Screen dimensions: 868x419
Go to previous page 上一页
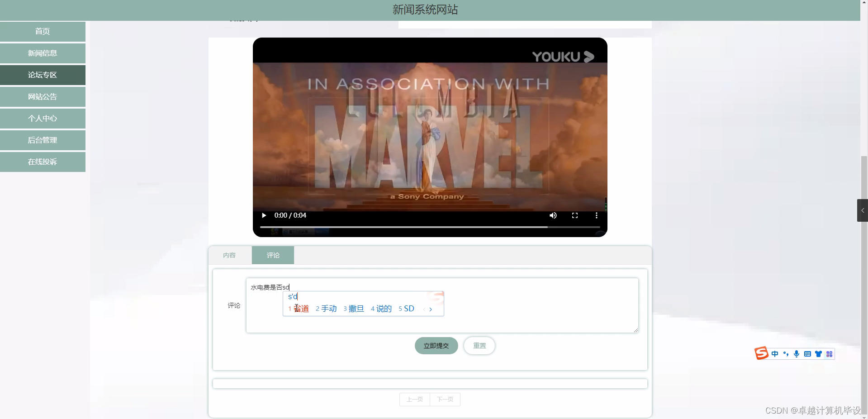point(415,400)
